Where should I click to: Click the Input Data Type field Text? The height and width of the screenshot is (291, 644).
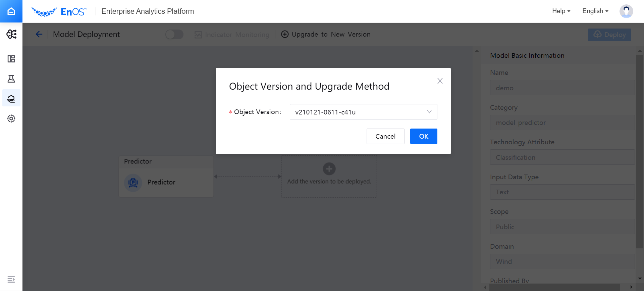(562, 192)
